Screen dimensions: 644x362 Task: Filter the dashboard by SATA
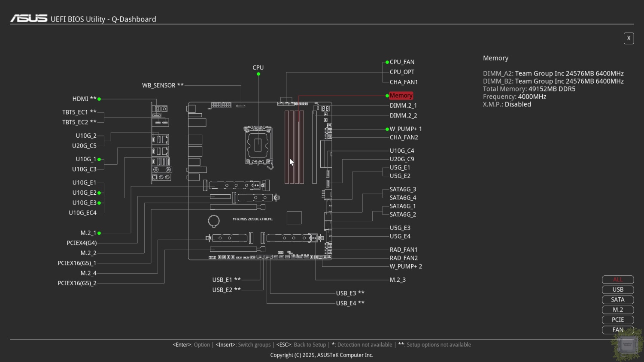pyautogui.click(x=617, y=300)
